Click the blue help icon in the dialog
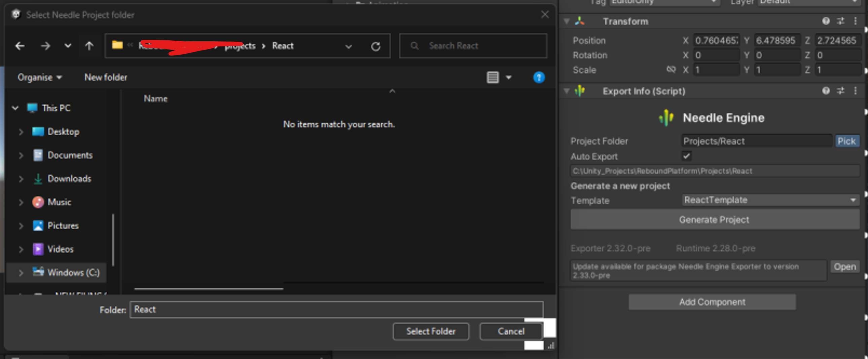The image size is (868, 359). (x=539, y=77)
